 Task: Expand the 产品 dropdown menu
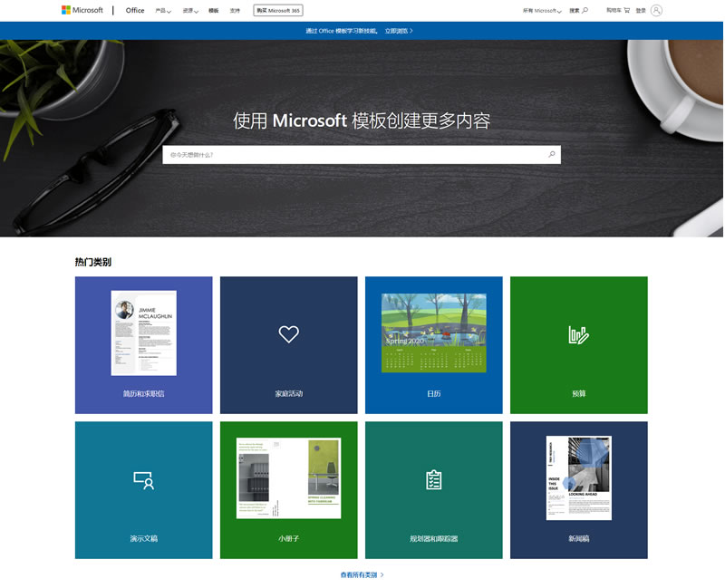click(163, 11)
